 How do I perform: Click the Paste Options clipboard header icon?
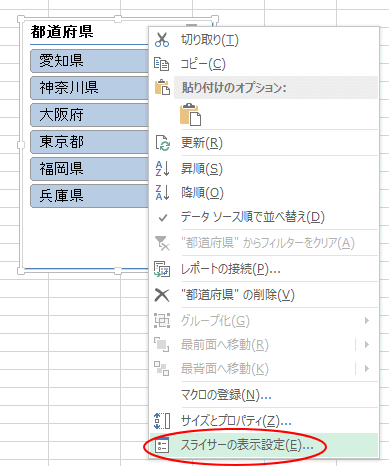(162, 87)
